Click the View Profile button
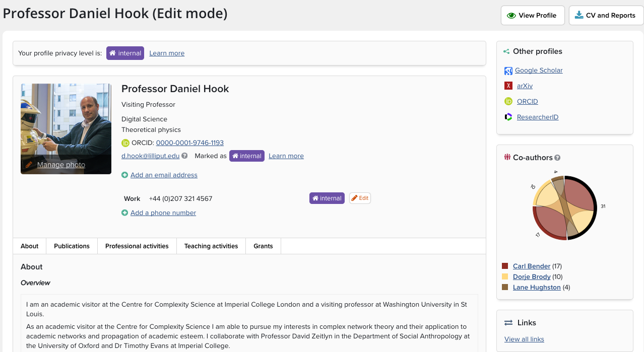 tap(532, 16)
